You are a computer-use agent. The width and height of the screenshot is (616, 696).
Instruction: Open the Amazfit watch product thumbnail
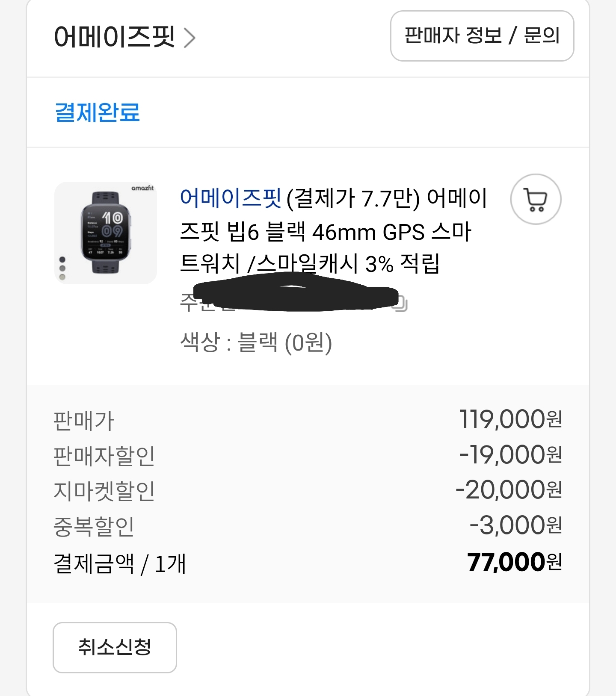(105, 233)
